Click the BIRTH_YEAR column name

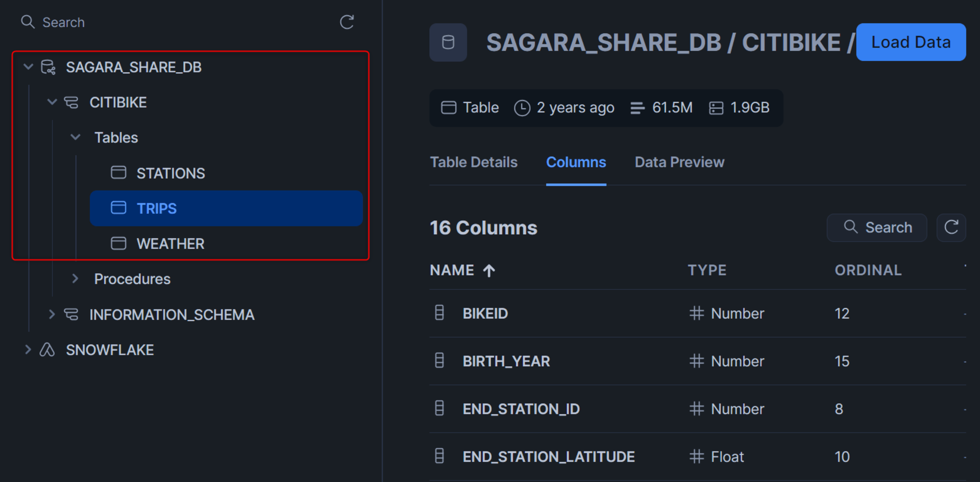pyautogui.click(x=506, y=361)
